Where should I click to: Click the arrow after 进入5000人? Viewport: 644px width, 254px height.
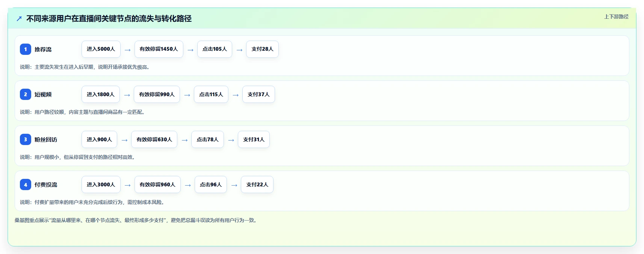click(x=127, y=50)
